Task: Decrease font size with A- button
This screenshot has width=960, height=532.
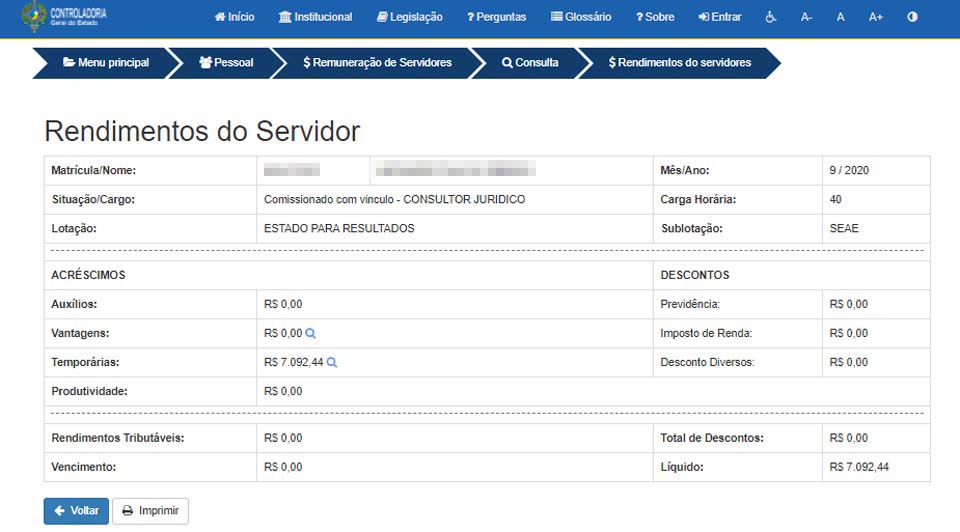Action: [x=807, y=17]
